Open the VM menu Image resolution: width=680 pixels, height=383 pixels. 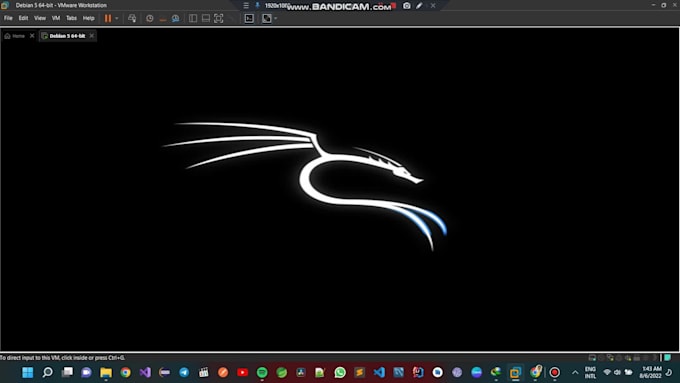coord(56,18)
